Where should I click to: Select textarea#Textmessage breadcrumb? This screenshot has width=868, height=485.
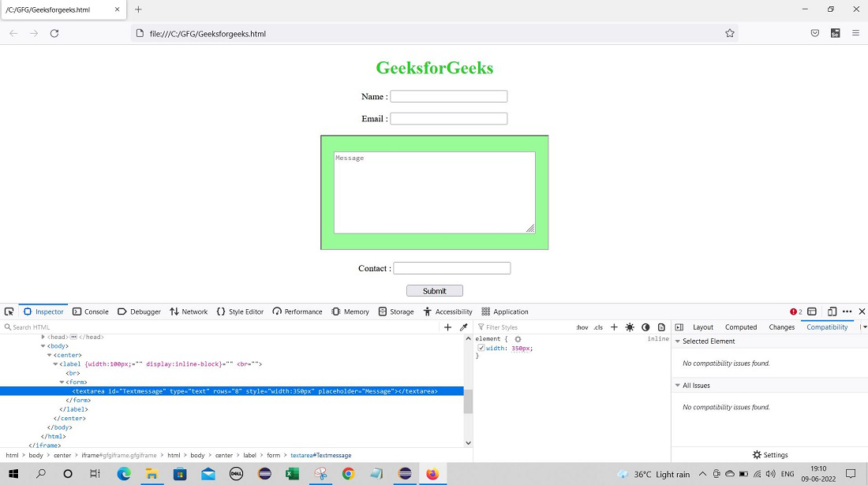(x=321, y=456)
